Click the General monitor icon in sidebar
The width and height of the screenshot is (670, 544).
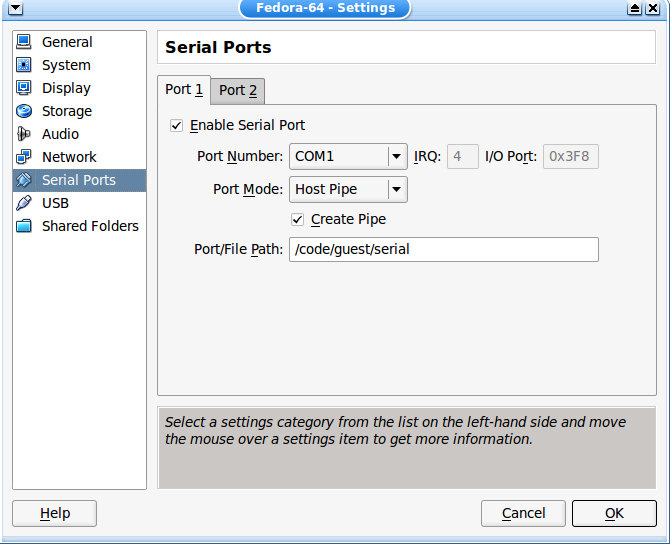tap(24, 42)
